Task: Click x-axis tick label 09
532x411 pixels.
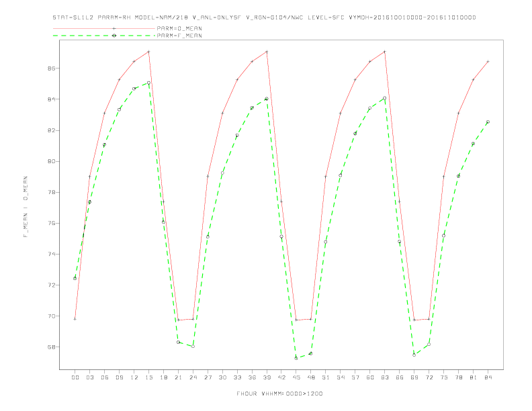Action: pos(120,377)
